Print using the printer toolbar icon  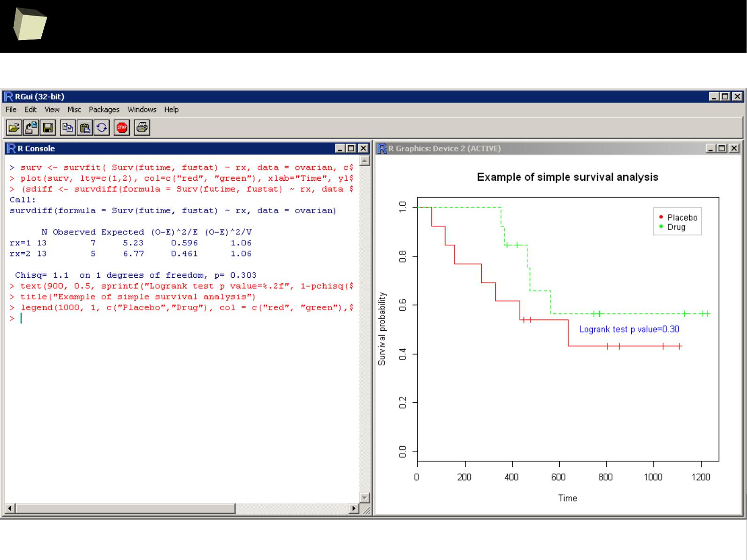142,128
